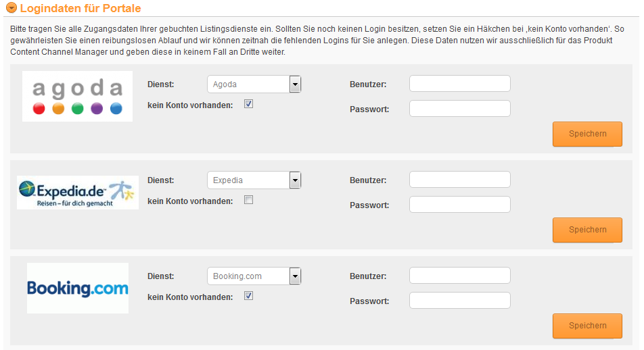Focus the Expedia Passwort field
Viewport: 644px width, 350px height.
tap(460, 204)
